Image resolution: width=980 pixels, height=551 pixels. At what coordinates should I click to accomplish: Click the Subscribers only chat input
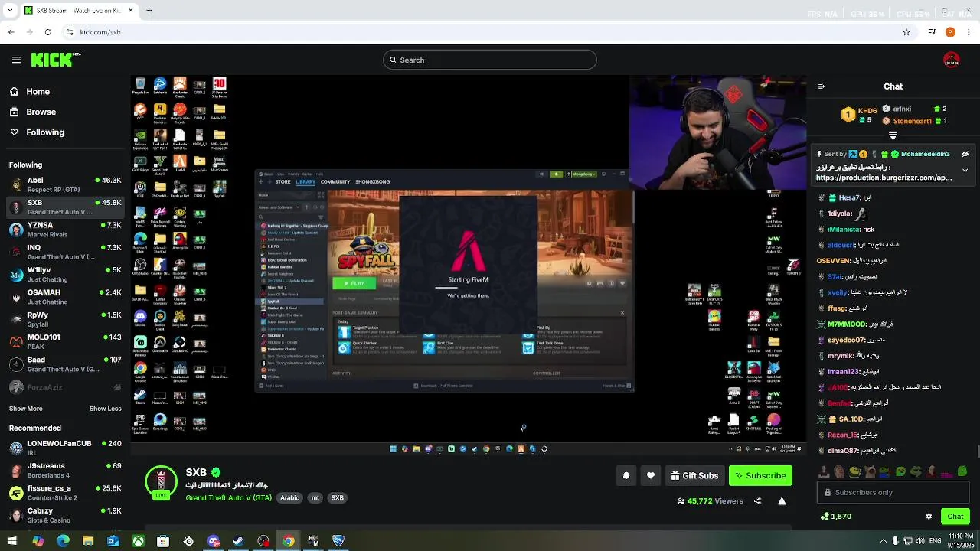pyautogui.click(x=893, y=492)
